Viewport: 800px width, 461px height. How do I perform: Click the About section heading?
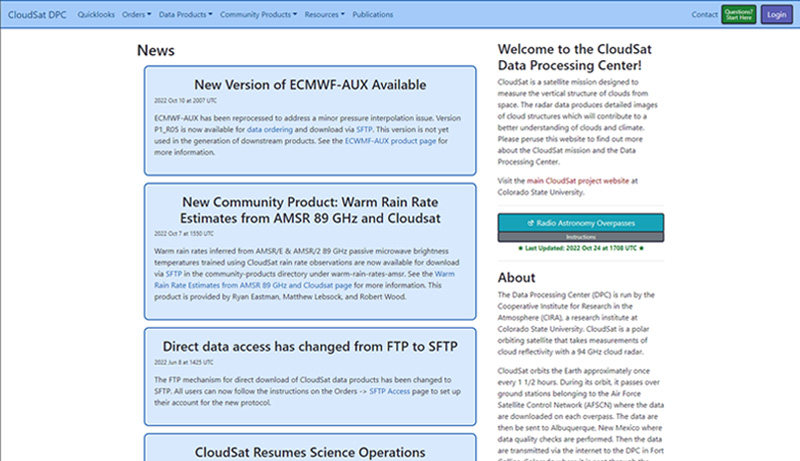[516, 278]
